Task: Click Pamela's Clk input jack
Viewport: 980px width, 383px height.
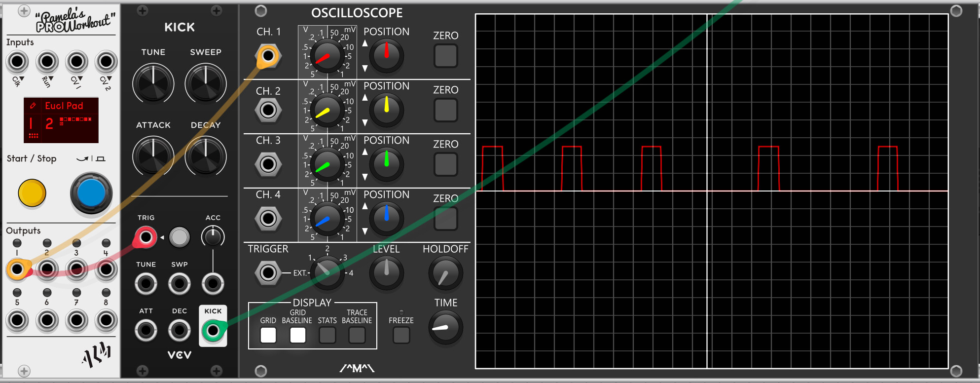Action: tap(17, 62)
